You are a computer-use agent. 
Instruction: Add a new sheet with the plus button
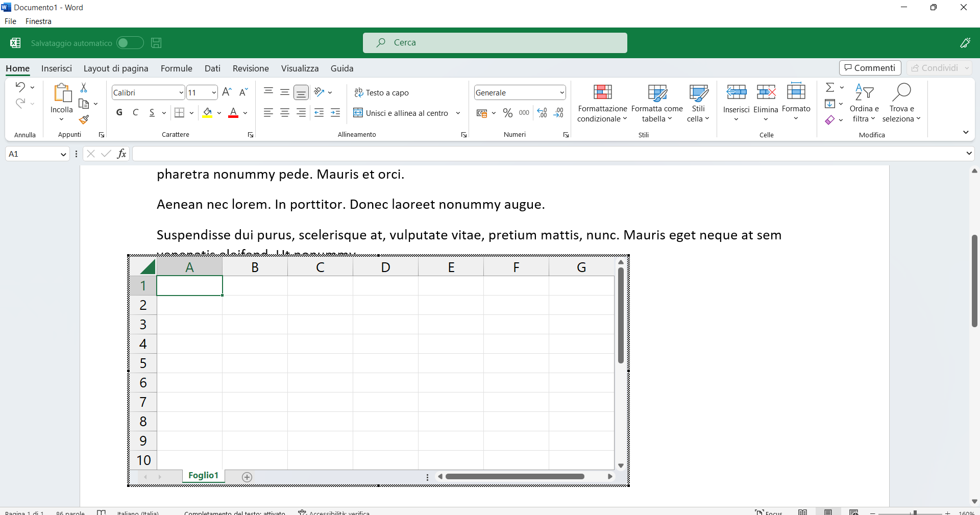pyautogui.click(x=247, y=477)
